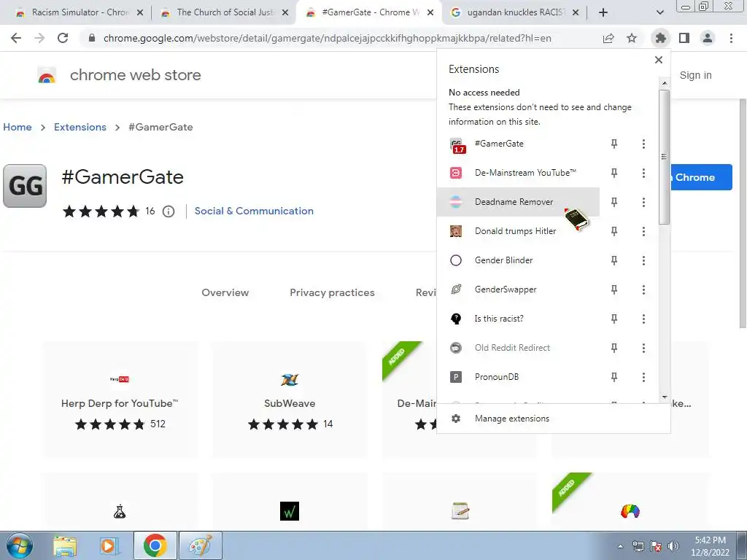This screenshot has width=747, height=560.
Task: Click the Manage extensions gear icon
Action: click(456, 419)
